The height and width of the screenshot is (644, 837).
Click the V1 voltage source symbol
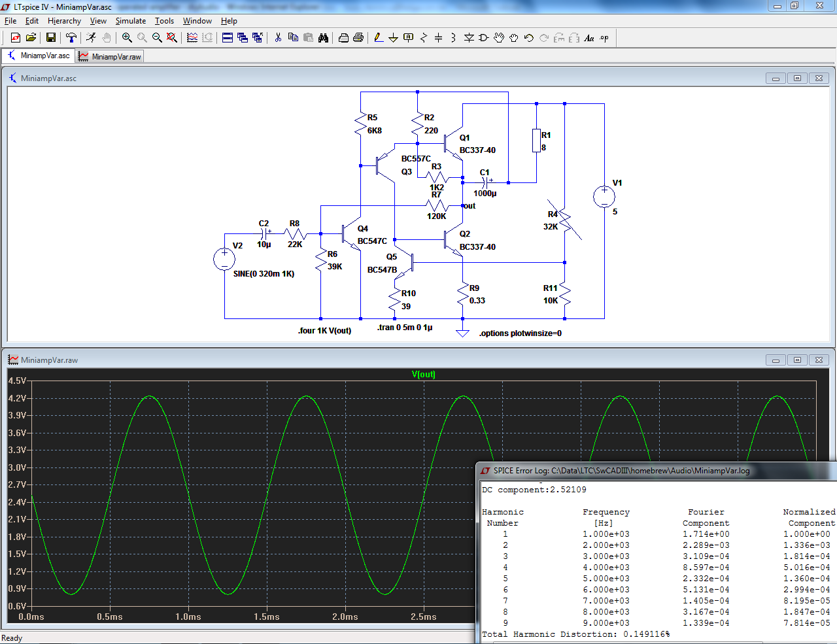click(604, 197)
